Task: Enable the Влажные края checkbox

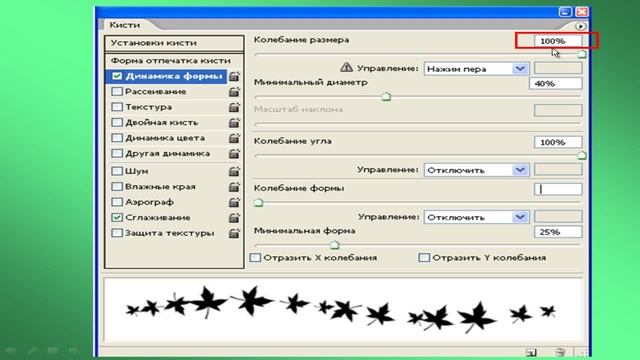Action: click(x=117, y=187)
